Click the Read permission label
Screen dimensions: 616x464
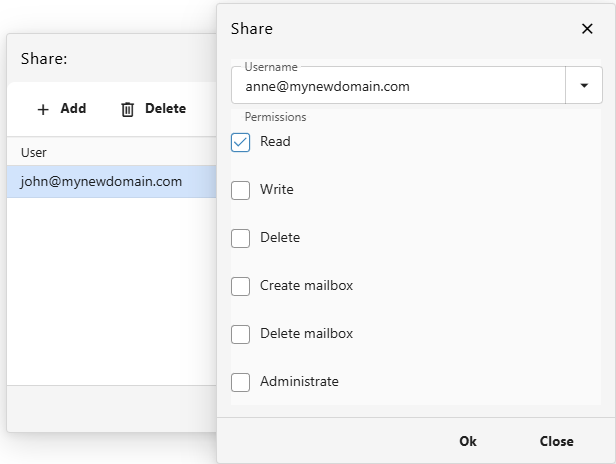[275, 141]
